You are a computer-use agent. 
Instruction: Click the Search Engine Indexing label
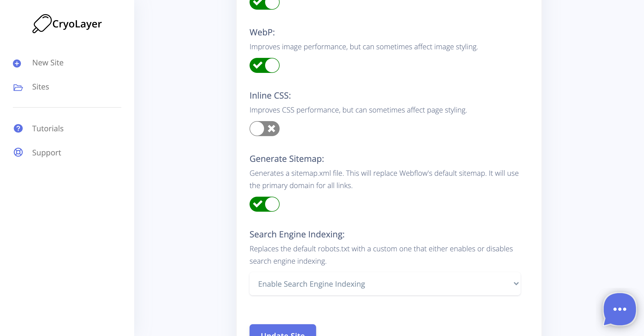coord(297,234)
